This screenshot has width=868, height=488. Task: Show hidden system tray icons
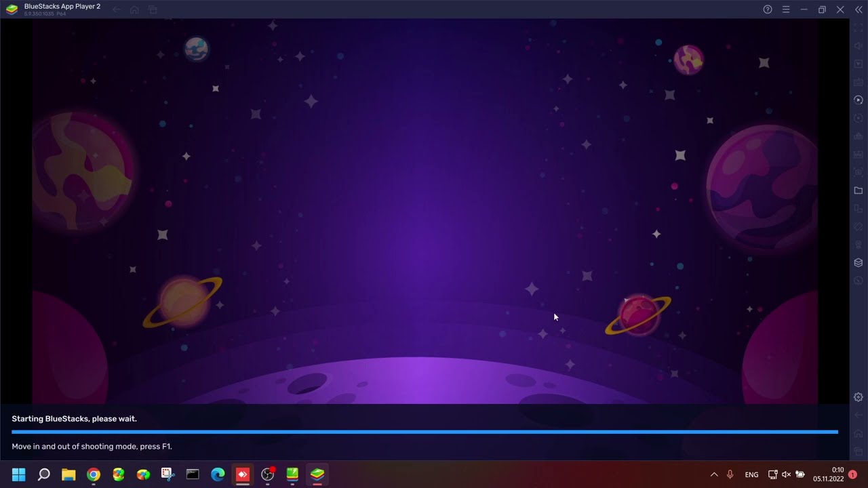pyautogui.click(x=713, y=474)
